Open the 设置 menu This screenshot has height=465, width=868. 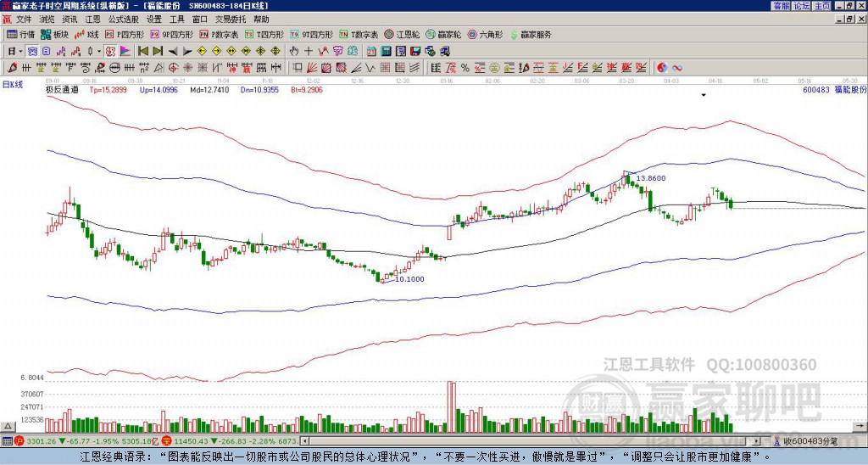(154, 20)
